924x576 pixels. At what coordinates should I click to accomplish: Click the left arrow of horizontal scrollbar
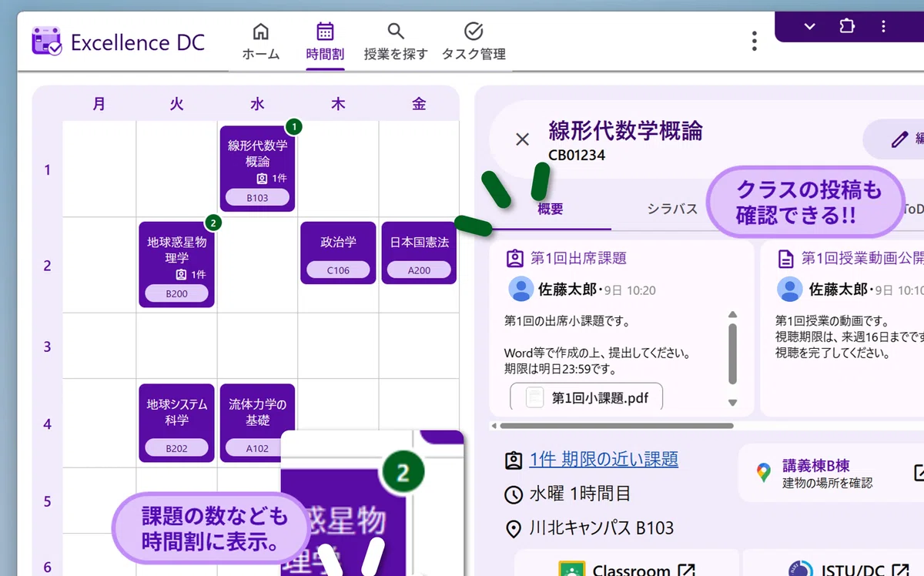[x=494, y=426]
